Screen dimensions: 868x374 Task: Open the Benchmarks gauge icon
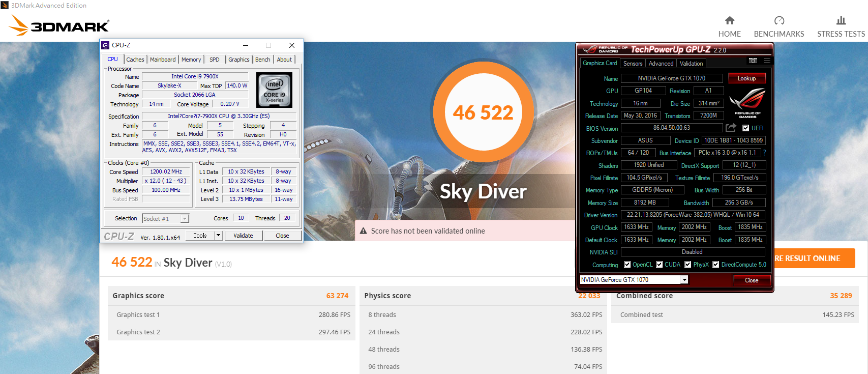tap(779, 21)
